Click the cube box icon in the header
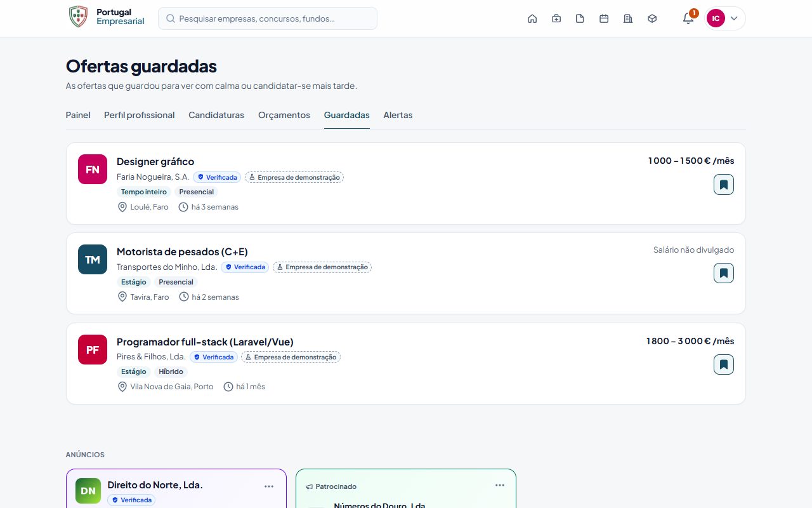 coord(652,18)
